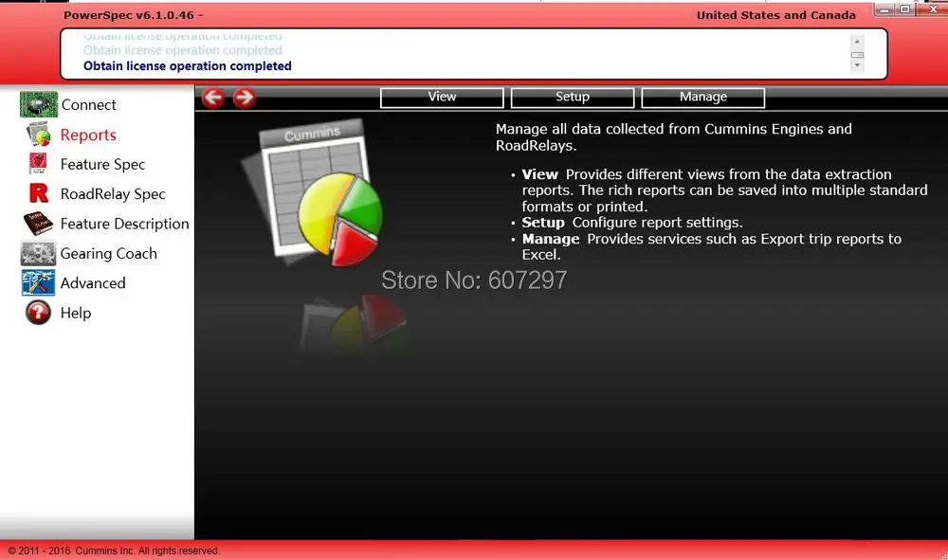948x560 pixels.
Task: Go back with the red left arrow
Action: [x=212, y=98]
